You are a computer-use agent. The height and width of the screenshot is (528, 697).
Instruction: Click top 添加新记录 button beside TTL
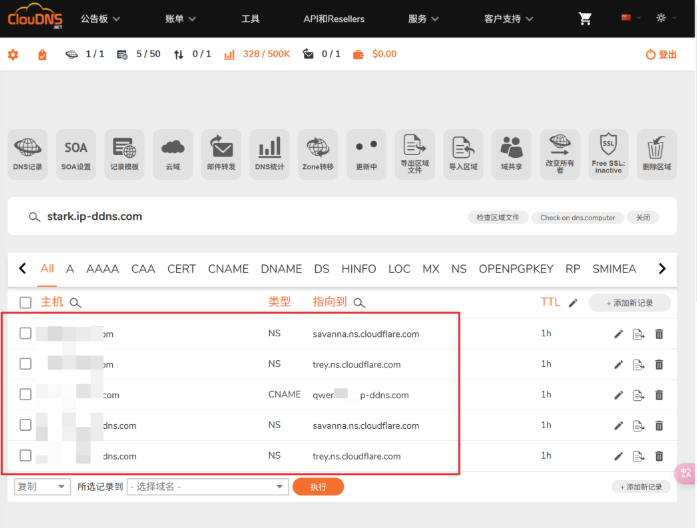[629, 303]
